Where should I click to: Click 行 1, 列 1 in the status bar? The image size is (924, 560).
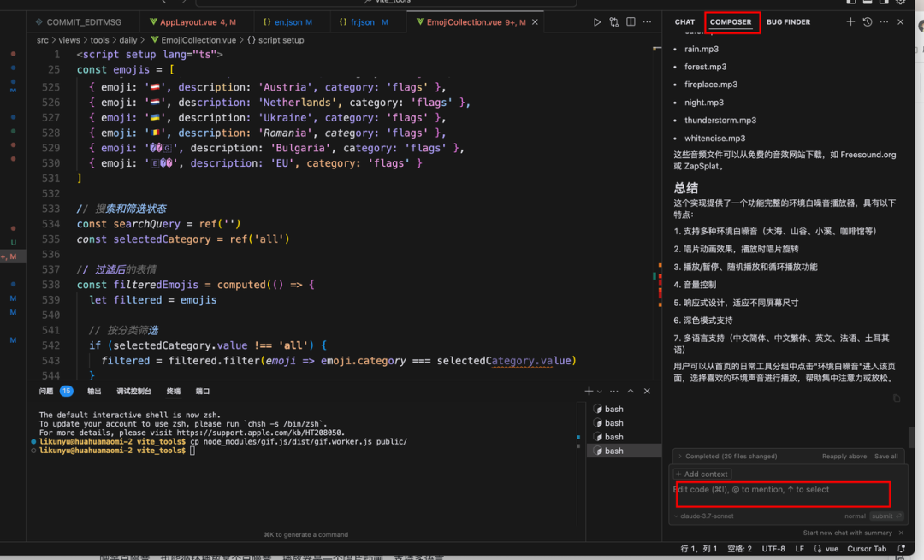(698, 548)
